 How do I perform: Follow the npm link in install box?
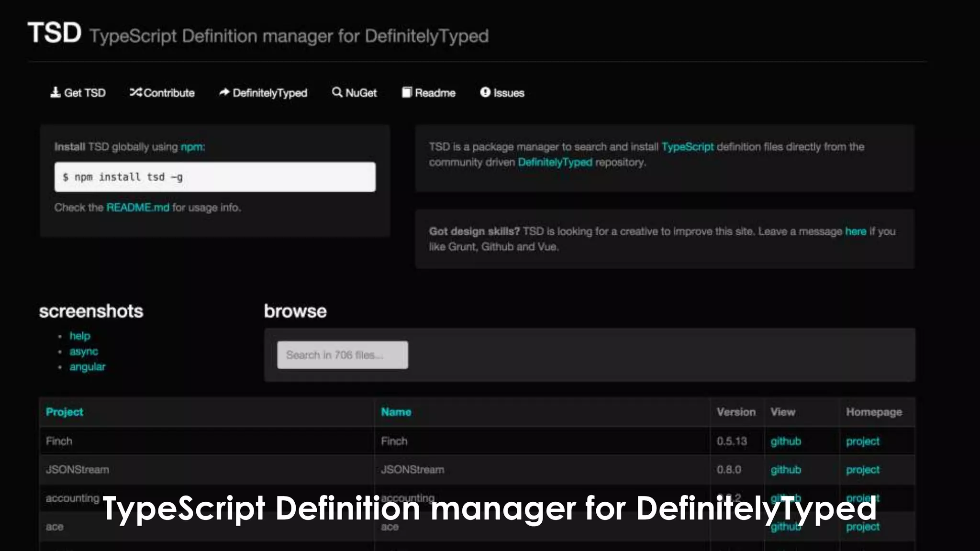pyautogui.click(x=191, y=147)
